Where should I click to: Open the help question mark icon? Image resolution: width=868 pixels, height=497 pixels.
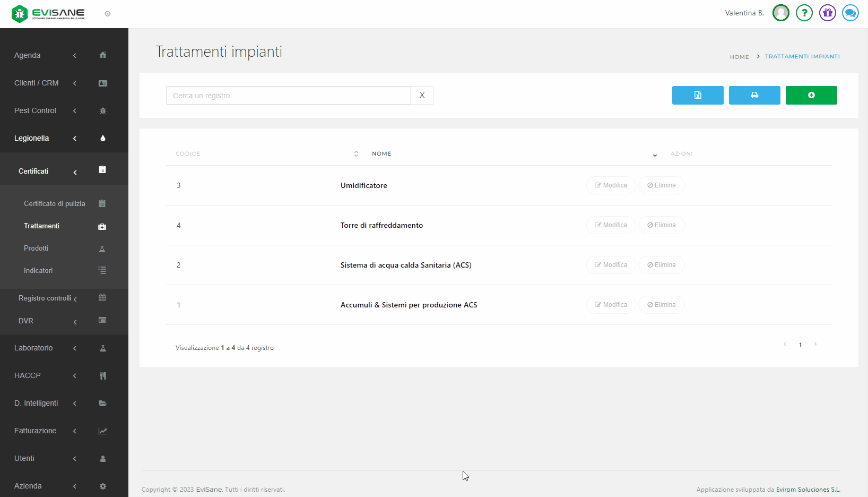804,13
